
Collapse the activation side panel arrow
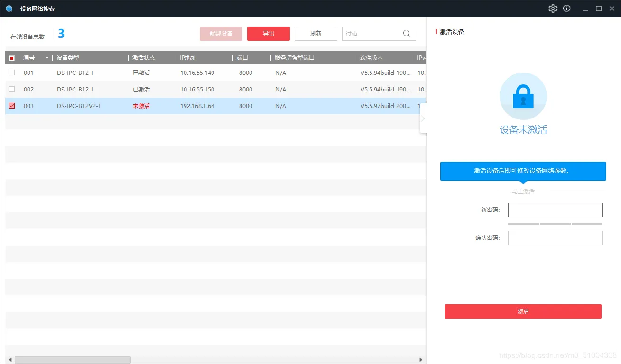click(x=423, y=118)
